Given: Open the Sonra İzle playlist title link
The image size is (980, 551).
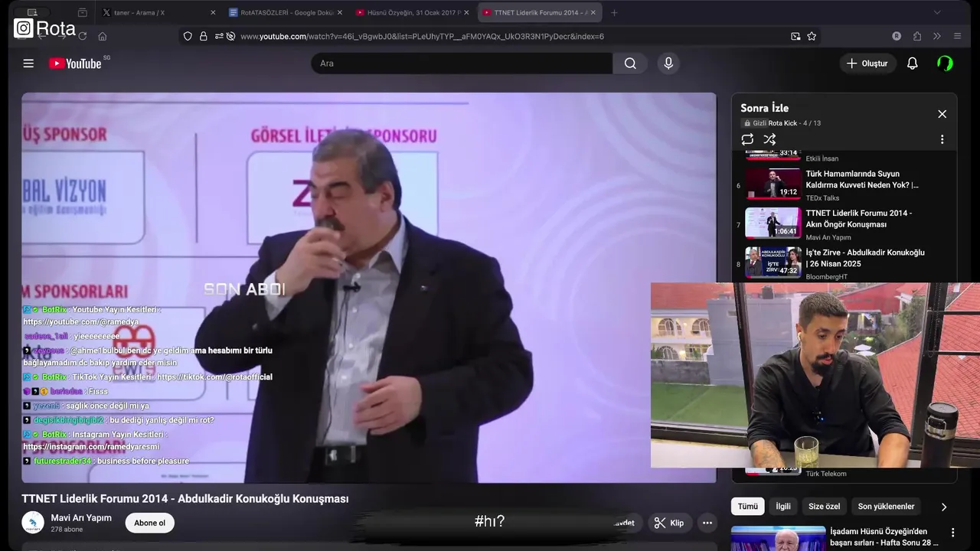Looking at the screenshot, I should pyautogui.click(x=764, y=108).
